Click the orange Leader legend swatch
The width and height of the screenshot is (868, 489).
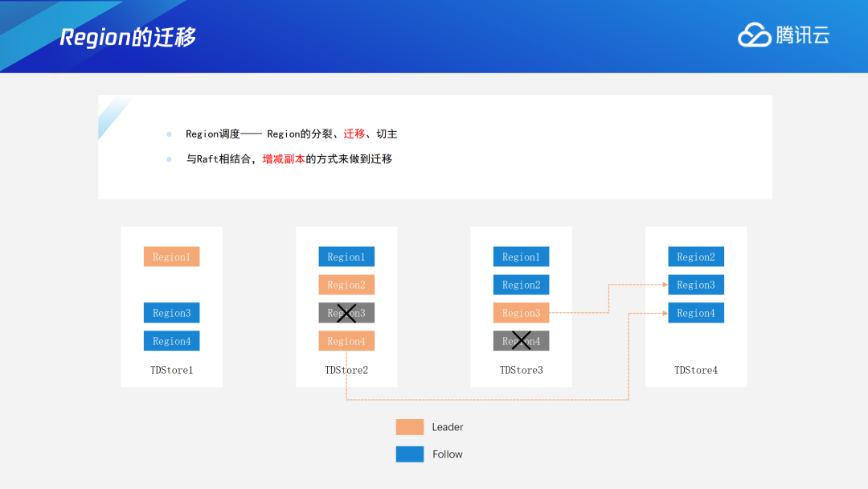(x=410, y=427)
